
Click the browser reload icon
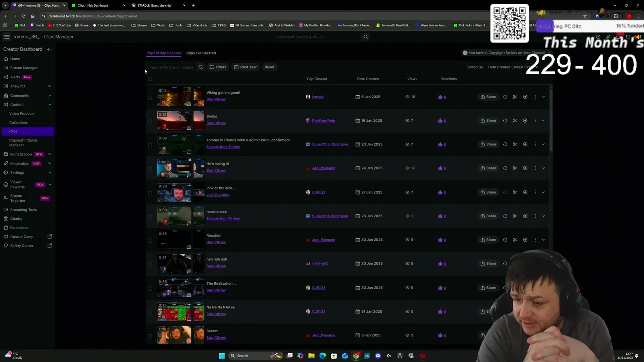point(23,16)
